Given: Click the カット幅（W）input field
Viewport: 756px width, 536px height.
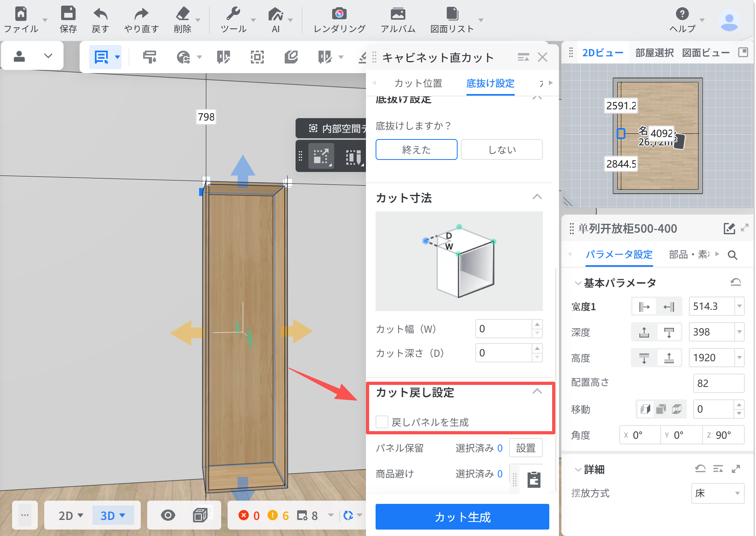Looking at the screenshot, I should point(503,329).
